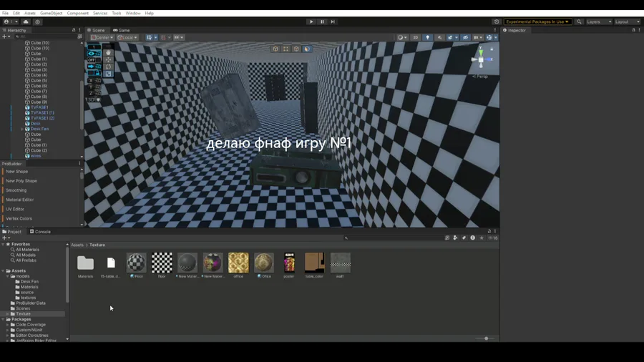Toggle grid snapping OFF switch
The height and width of the screenshot is (362, 644).
[94, 60]
